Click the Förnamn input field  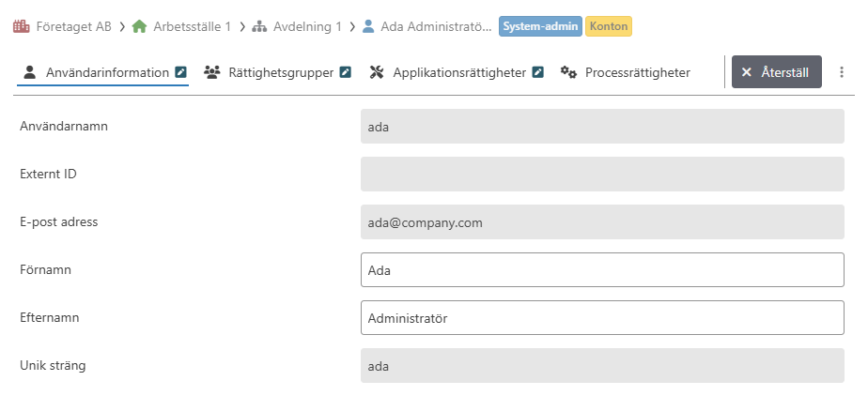coord(602,270)
